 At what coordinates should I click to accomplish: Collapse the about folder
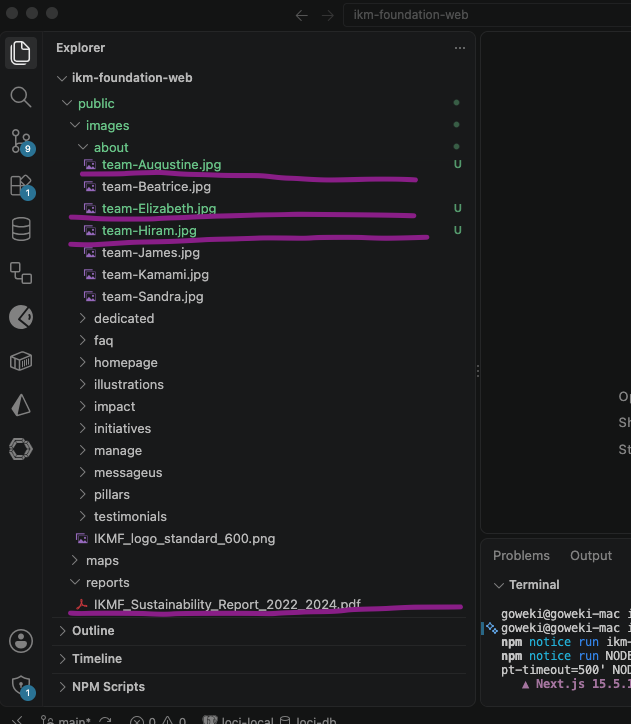pos(83,147)
